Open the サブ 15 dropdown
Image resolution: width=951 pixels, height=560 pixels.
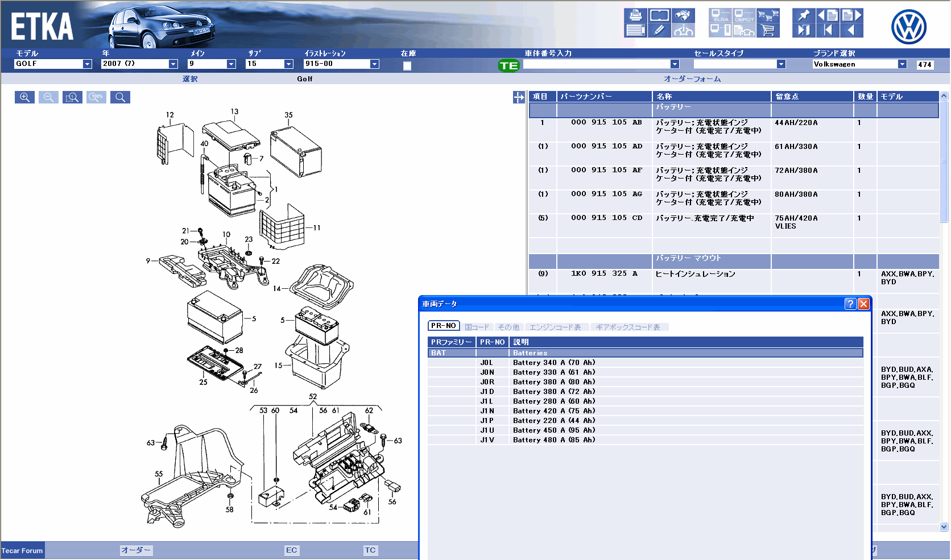(289, 64)
